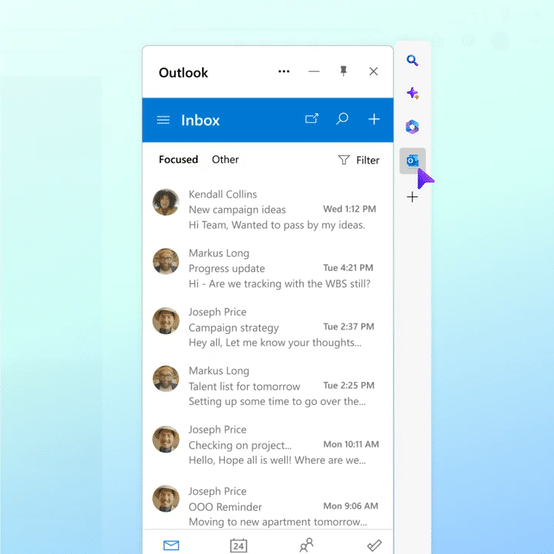Viewport: 554px width, 554px height.
Task: Open Joseph Price email Checking on project
Action: (268, 445)
